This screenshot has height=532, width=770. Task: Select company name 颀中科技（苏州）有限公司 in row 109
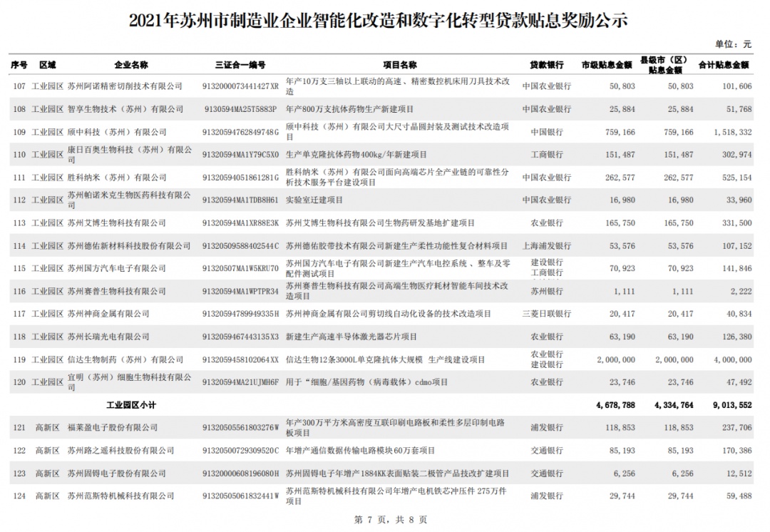[x=117, y=132]
